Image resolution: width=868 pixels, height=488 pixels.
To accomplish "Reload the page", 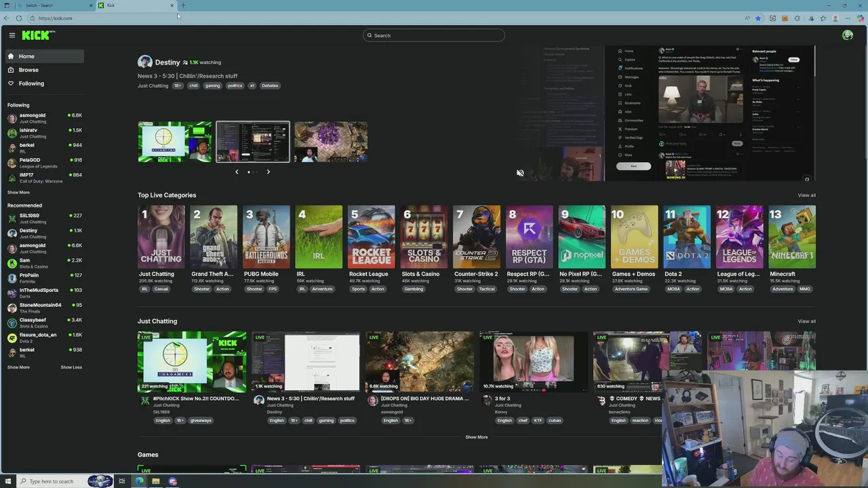I will tap(19, 18).
